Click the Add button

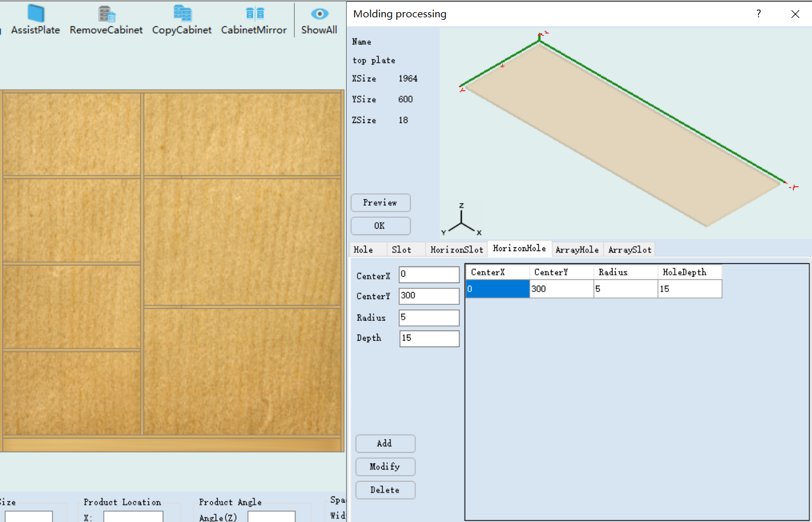click(x=385, y=443)
